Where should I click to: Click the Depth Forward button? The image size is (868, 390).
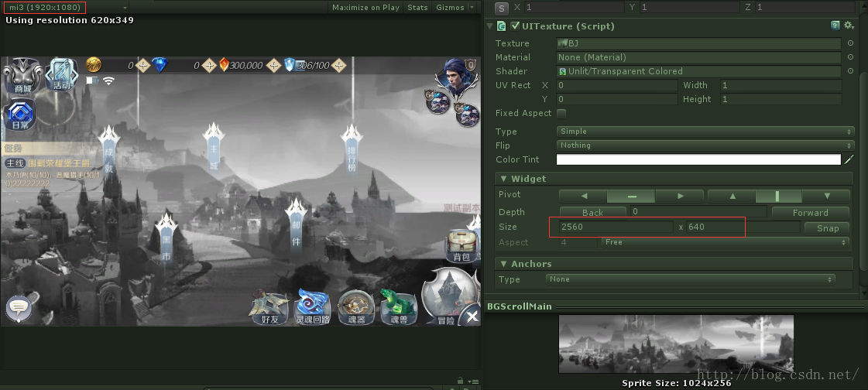[x=811, y=213]
